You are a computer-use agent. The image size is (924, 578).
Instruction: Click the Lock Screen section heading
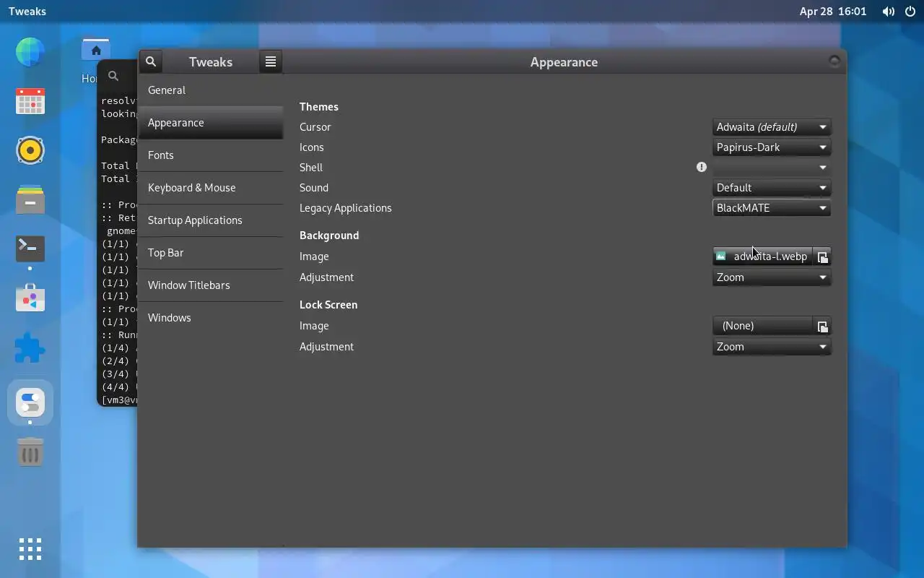[x=328, y=305]
